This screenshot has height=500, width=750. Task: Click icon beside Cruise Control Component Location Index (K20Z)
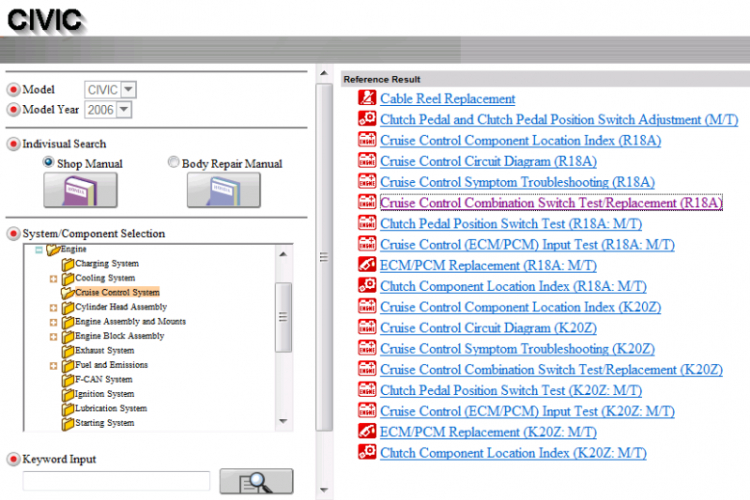(x=367, y=306)
